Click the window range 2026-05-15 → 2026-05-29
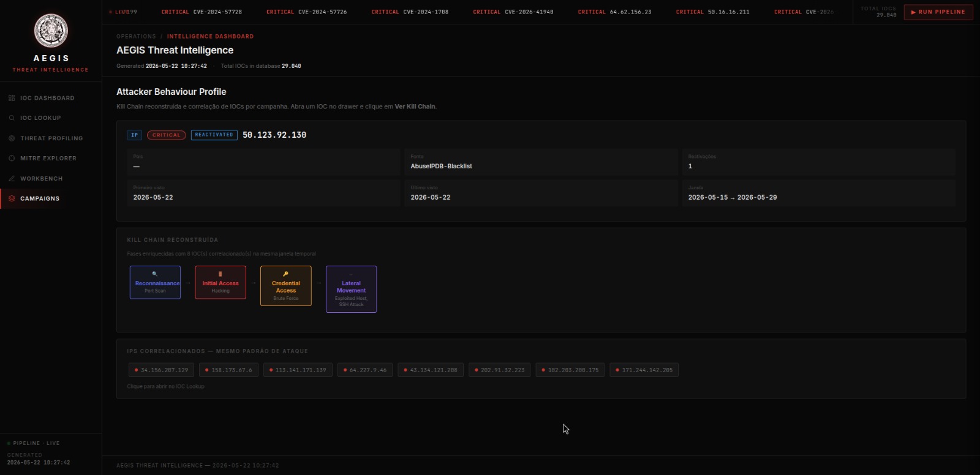Viewport: 980px width, 475px height. (733, 198)
